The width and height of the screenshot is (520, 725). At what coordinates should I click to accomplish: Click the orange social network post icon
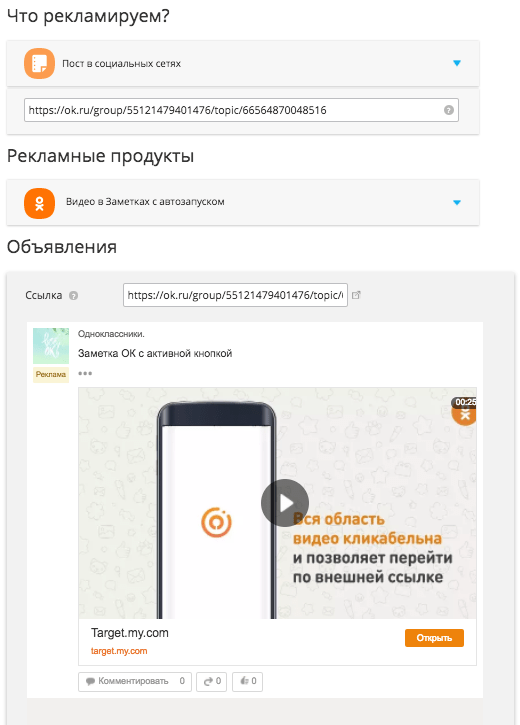coord(39,63)
